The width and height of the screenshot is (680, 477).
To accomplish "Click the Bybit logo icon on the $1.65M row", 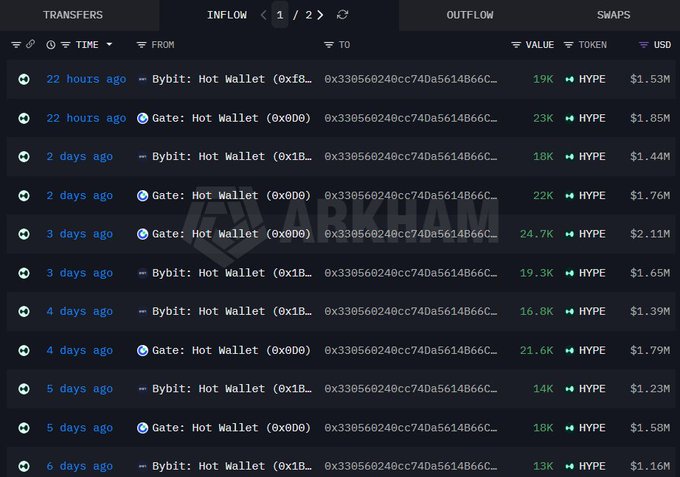I will [x=142, y=273].
